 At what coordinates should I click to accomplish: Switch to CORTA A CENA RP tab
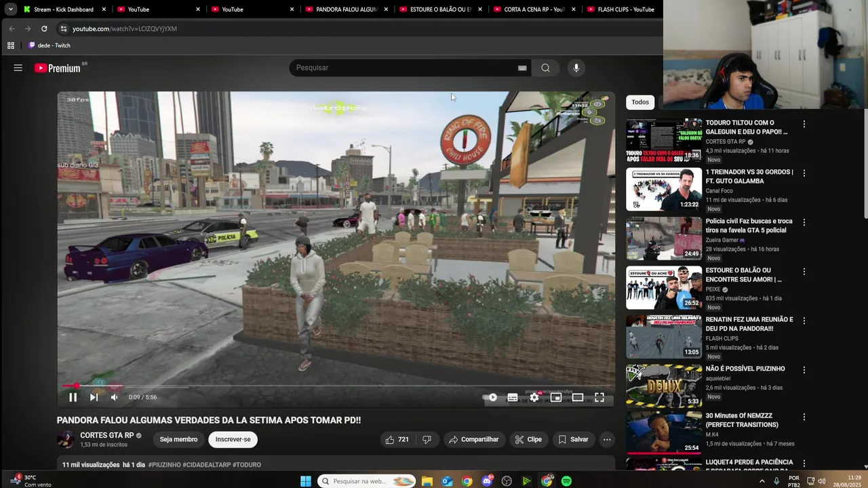[534, 9]
